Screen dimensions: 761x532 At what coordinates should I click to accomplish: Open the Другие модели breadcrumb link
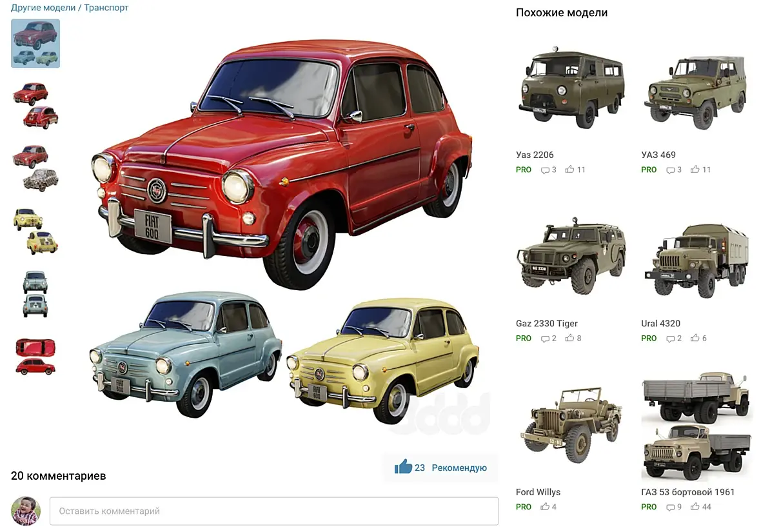pos(43,8)
